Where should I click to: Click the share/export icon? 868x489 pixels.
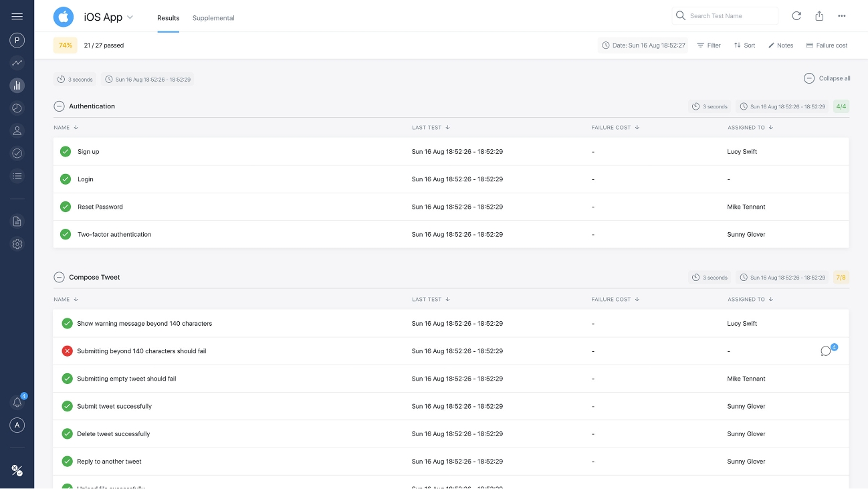(x=819, y=16)
